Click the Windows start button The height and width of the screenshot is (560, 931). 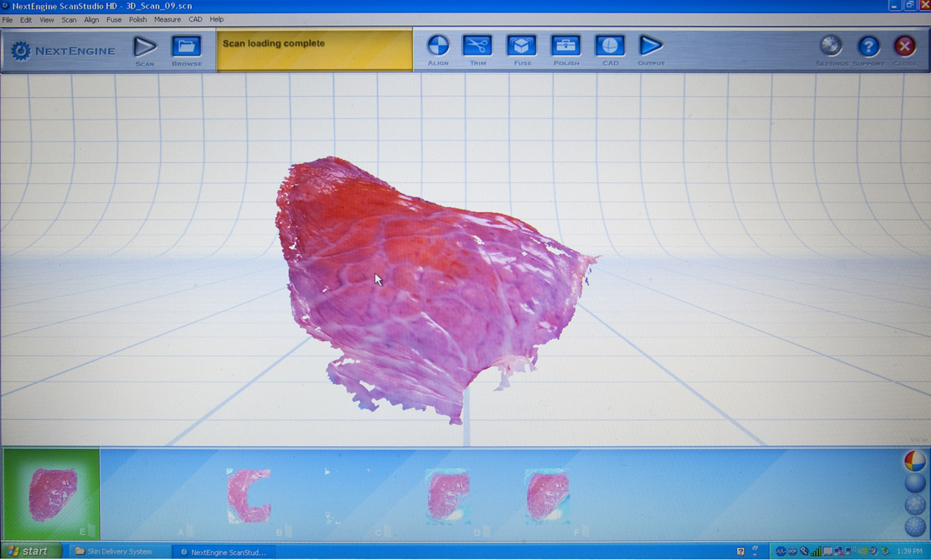click(x=30, y=551)
